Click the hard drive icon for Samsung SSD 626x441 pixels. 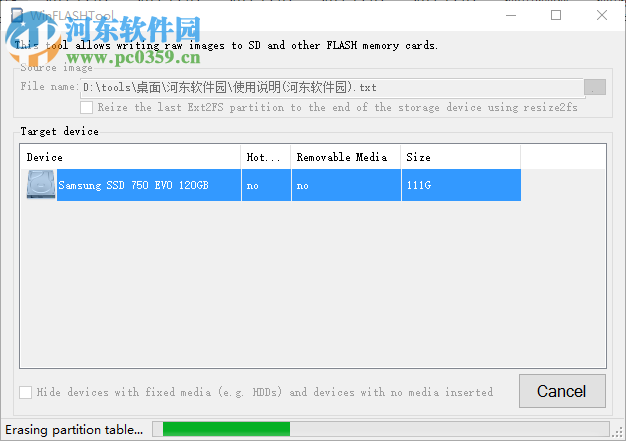(x=41, y=184)
